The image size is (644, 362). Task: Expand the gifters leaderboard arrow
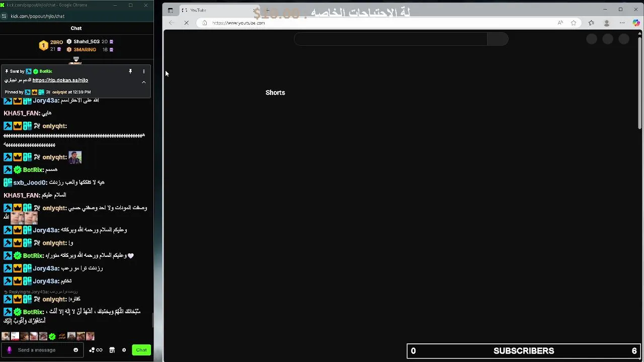pyautogui.click(x=76, y=60)
